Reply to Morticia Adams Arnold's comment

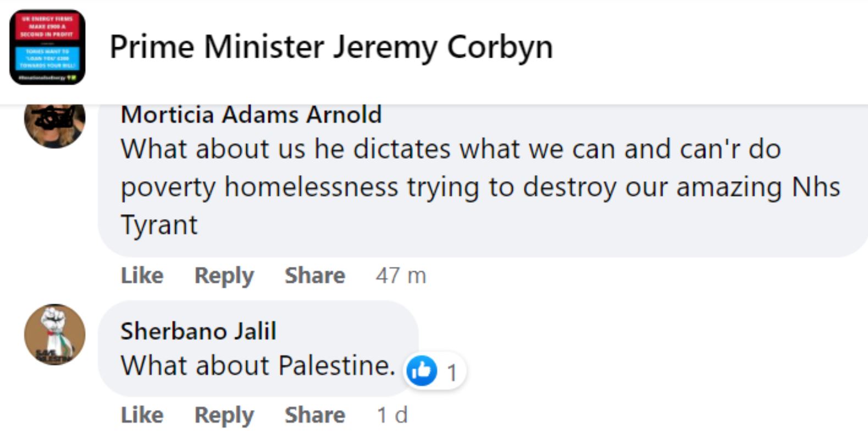[224, 275]
